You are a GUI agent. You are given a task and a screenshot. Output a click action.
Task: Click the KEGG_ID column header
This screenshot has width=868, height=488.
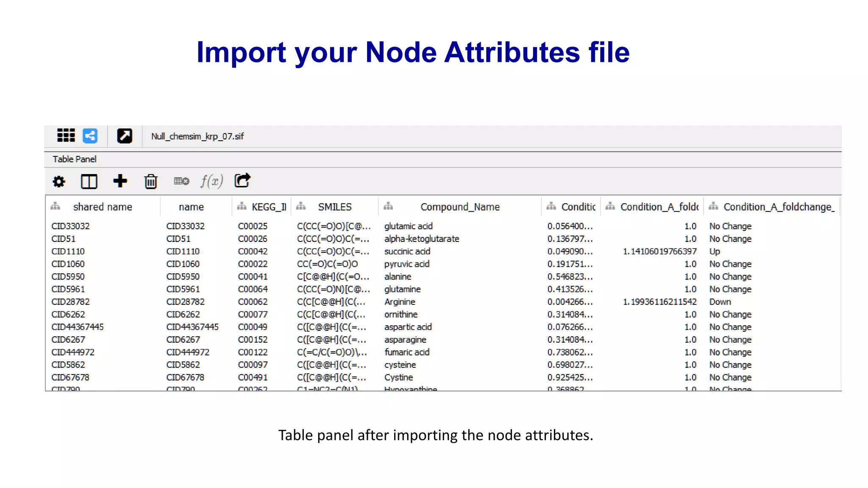click(269, 207)
